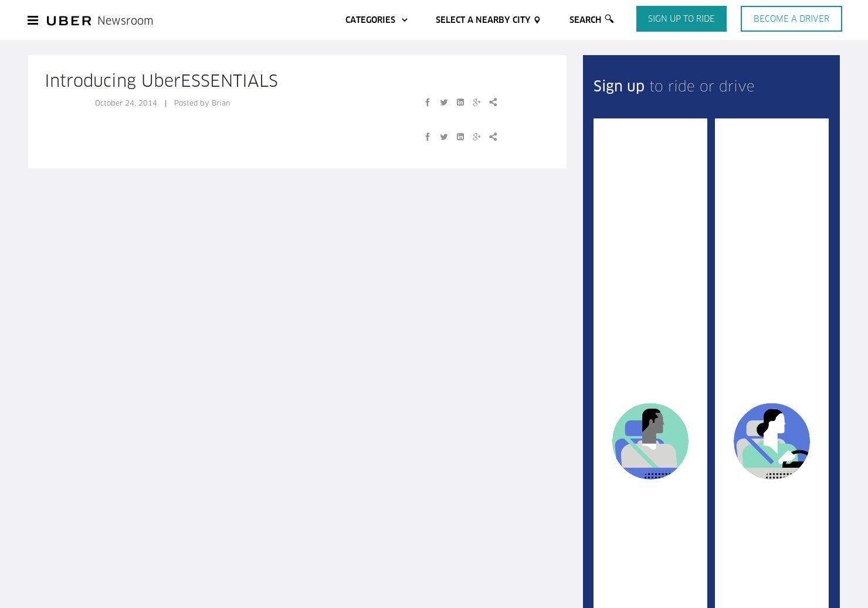Share on LinkedIn in the top share row
Screen dimensions: 868x608
tap(460, 103)
